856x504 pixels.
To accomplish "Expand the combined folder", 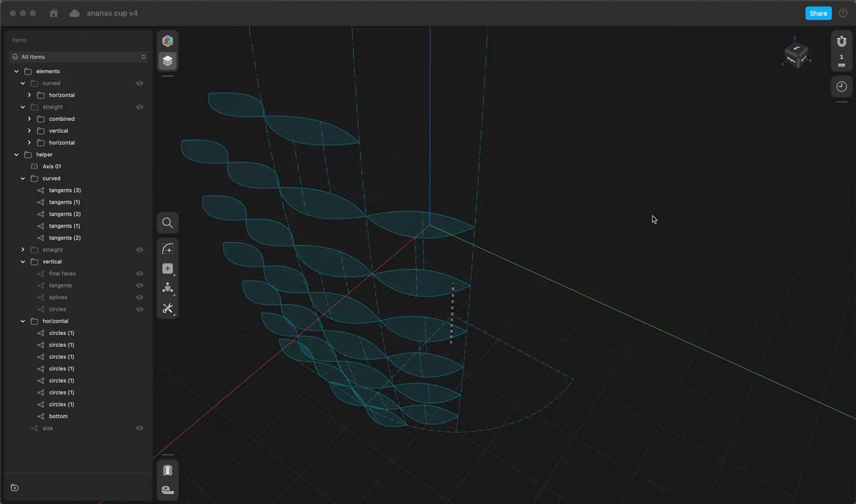I will click(x=29, y=119).
